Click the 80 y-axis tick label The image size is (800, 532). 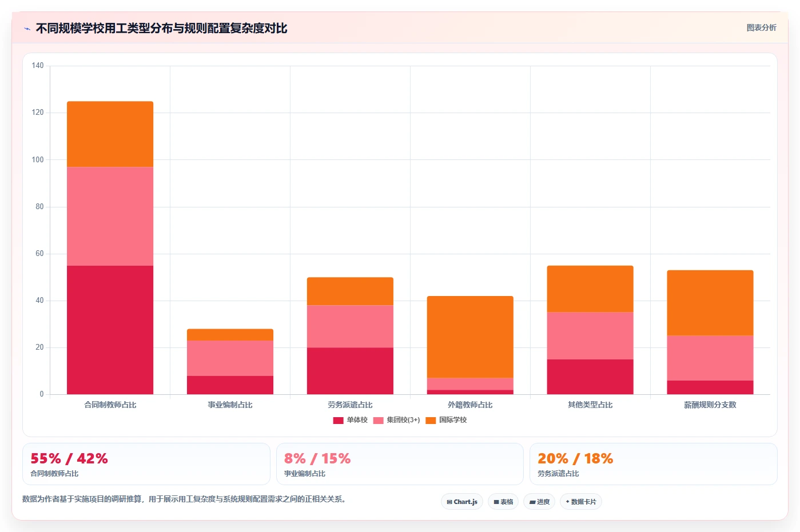pos(39,206)
